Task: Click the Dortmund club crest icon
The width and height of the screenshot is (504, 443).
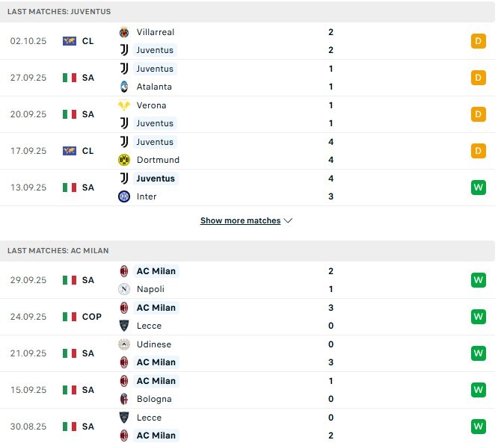Action: 124,160
